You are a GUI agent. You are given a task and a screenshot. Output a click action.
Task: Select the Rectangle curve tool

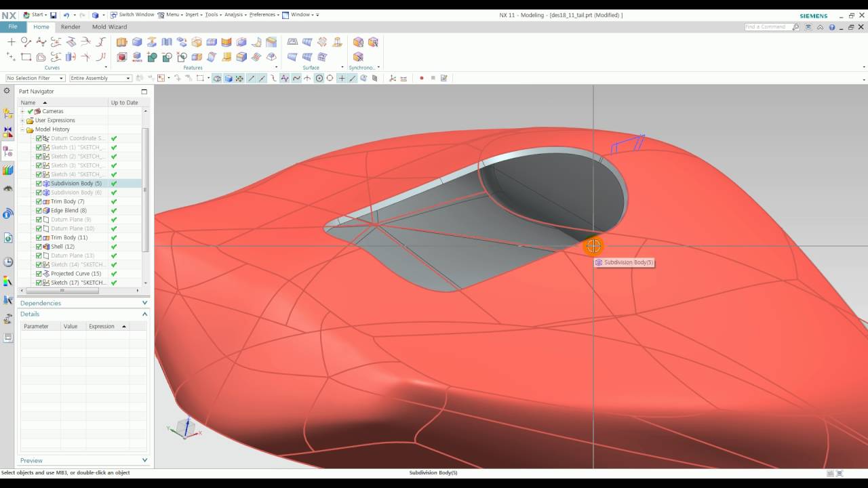[x=26, y=57]
